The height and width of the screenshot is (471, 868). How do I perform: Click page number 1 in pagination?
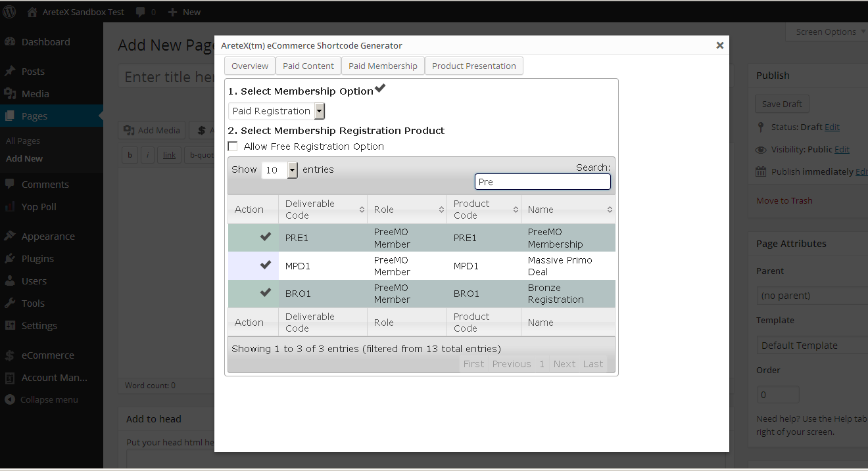(x=542, y=364)
